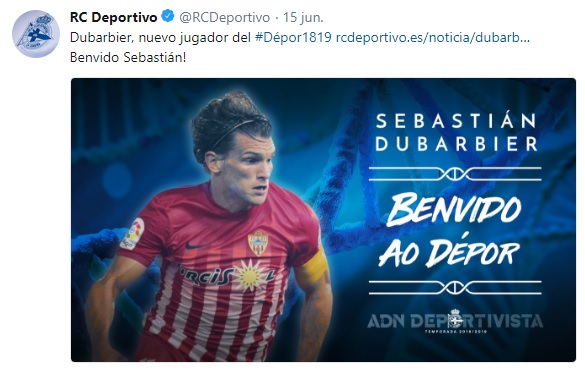The image size is (585, 377).
Task: Open the tweet's 15 jun. timestamp
Action: 303,18
